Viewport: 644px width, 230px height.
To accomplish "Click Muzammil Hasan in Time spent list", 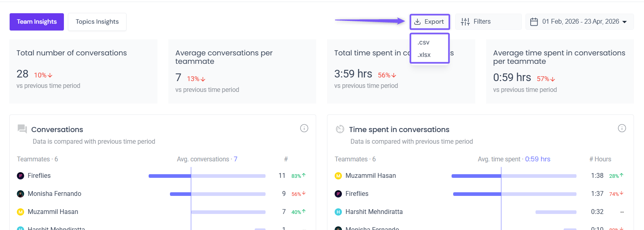I will click(x=370, y=176).
